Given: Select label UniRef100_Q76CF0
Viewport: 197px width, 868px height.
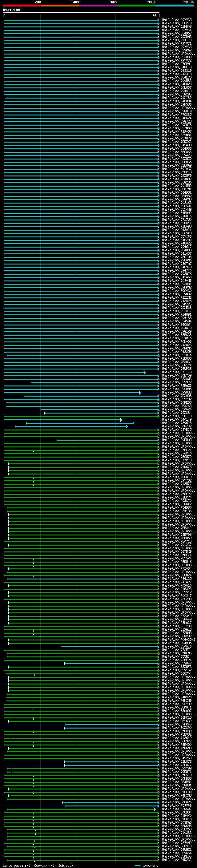Looking at the screenshot, I should 177,453.
